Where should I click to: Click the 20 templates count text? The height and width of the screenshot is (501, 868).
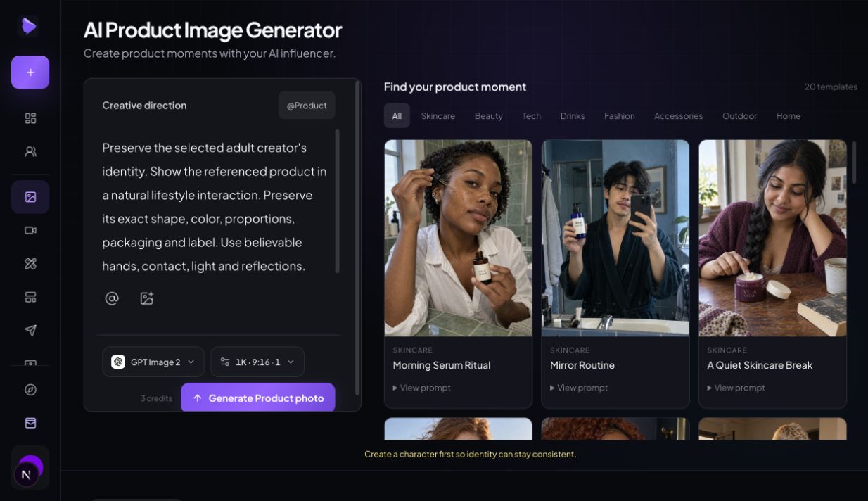click(831, 87)
